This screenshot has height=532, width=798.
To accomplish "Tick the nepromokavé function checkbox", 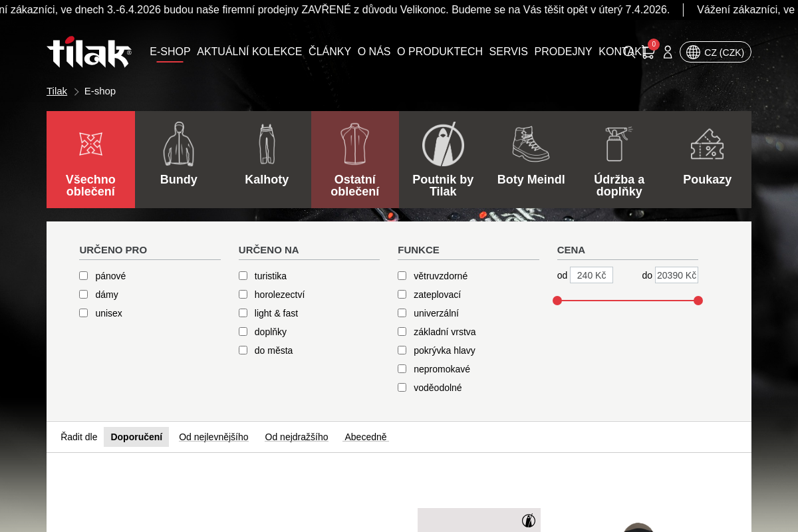I will point(402,369).
